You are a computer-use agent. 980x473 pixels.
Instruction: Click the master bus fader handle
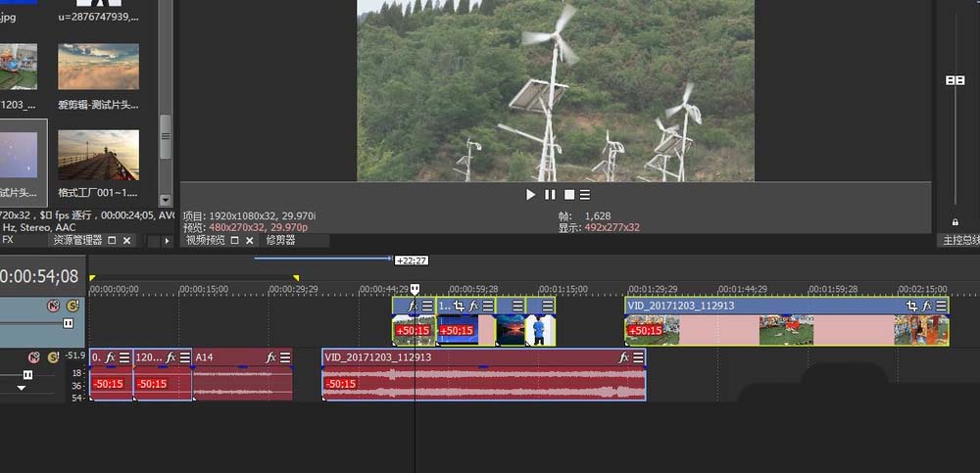[955, 80]
